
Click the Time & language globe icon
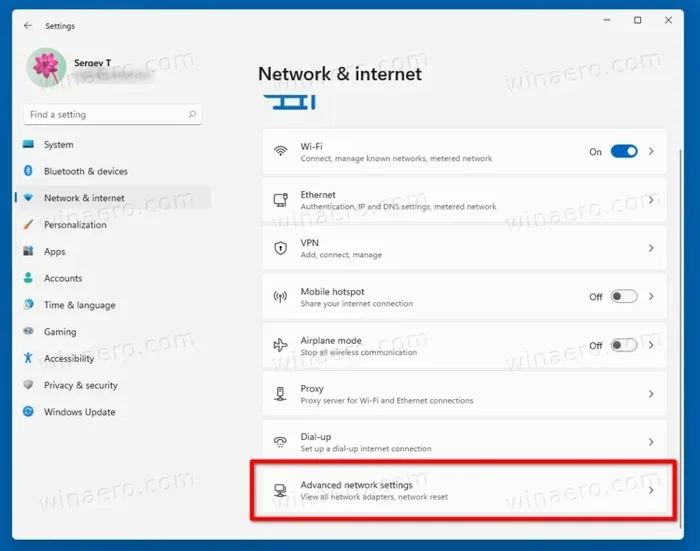[28, 305]
